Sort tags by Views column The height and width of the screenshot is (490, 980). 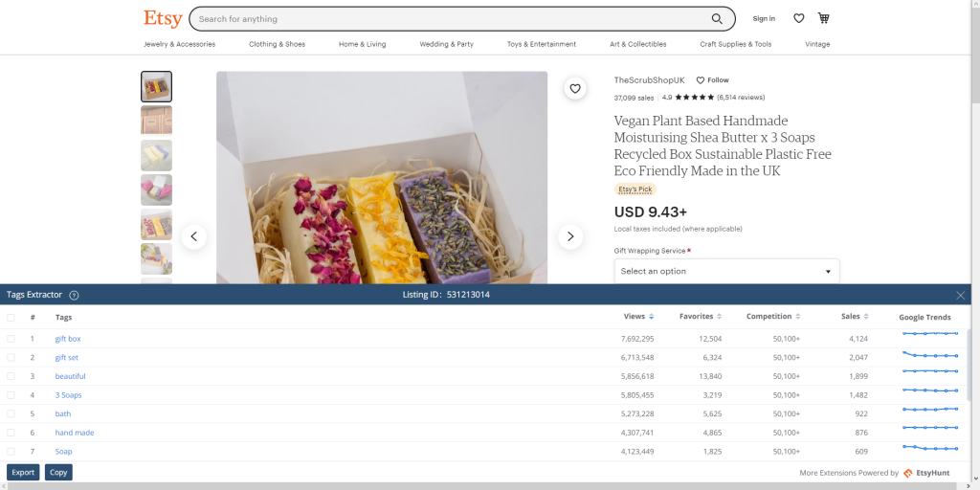pos(637,317)
